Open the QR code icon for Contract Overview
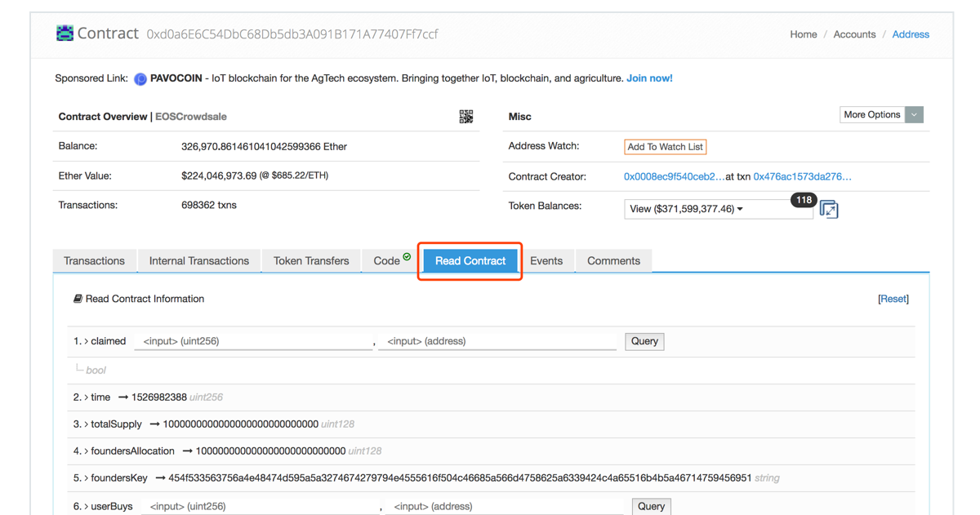980x515 pixels. coord(466,117)
